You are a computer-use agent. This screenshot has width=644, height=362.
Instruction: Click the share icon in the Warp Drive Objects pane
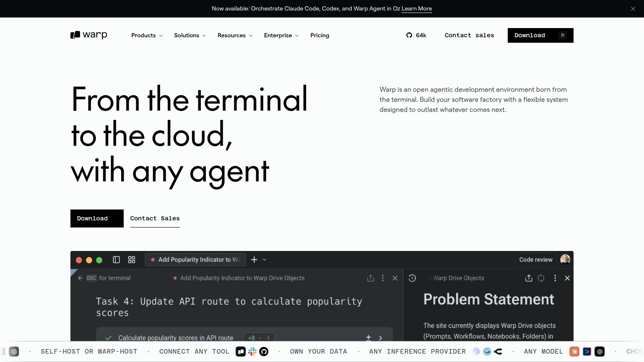529,278
